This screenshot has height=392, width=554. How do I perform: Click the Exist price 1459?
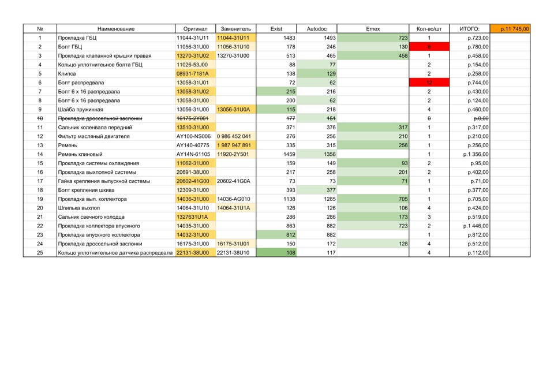(x=276, y=154)
